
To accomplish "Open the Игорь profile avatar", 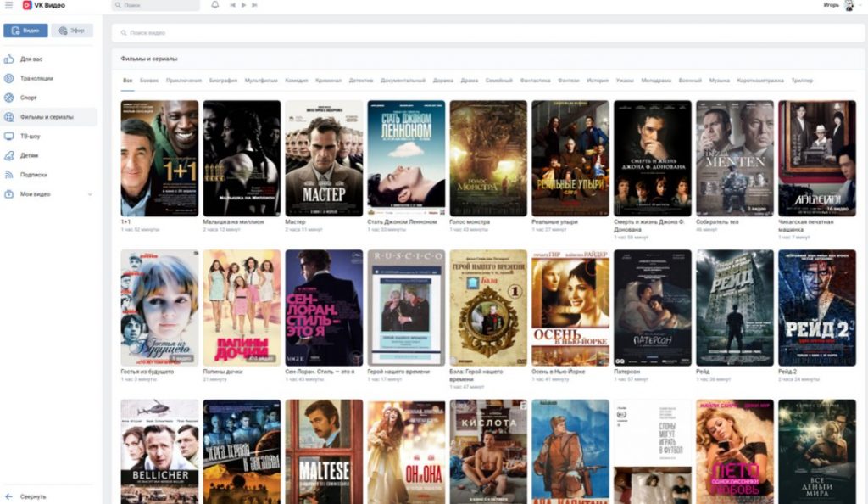I will tap(849, 6).
